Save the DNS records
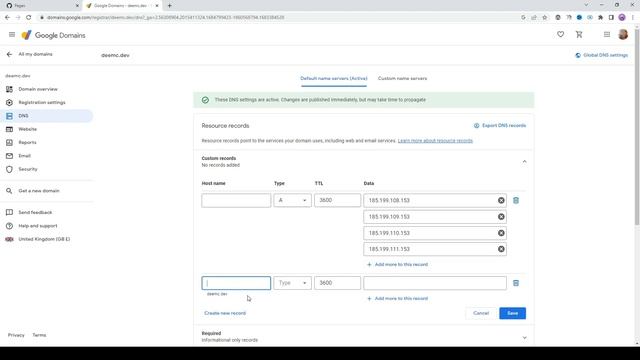Viewport: 640px width, 360px height. click(512, 313)
